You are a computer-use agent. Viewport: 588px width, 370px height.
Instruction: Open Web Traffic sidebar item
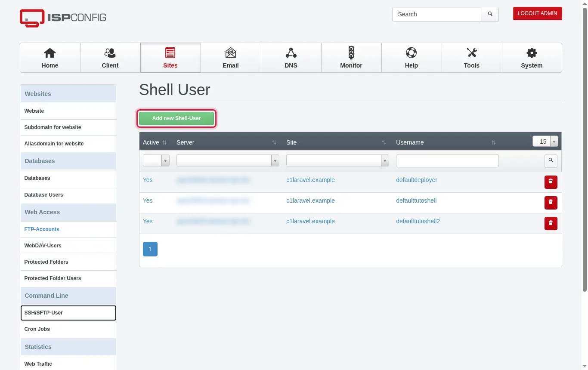point(68,364)
